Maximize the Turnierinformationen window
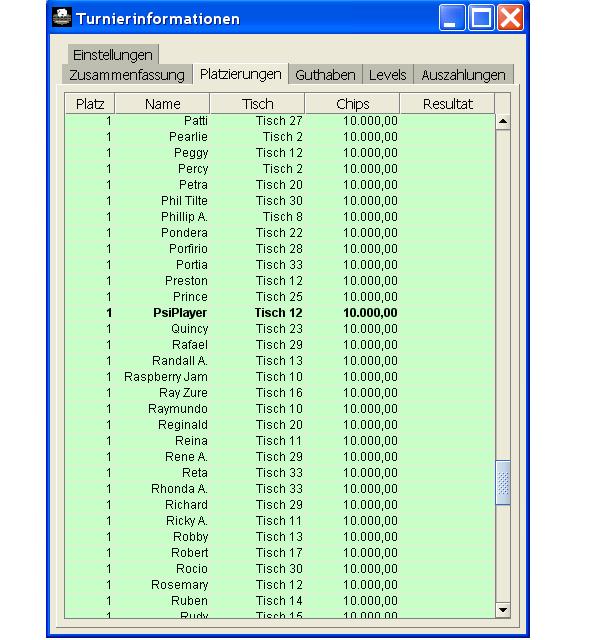 (481, 18)
